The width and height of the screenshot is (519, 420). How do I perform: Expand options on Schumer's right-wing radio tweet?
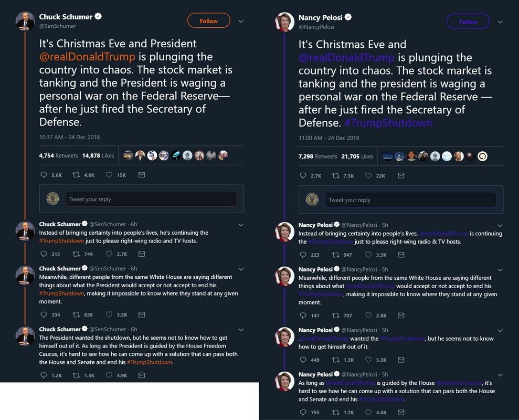pos(241,225)
